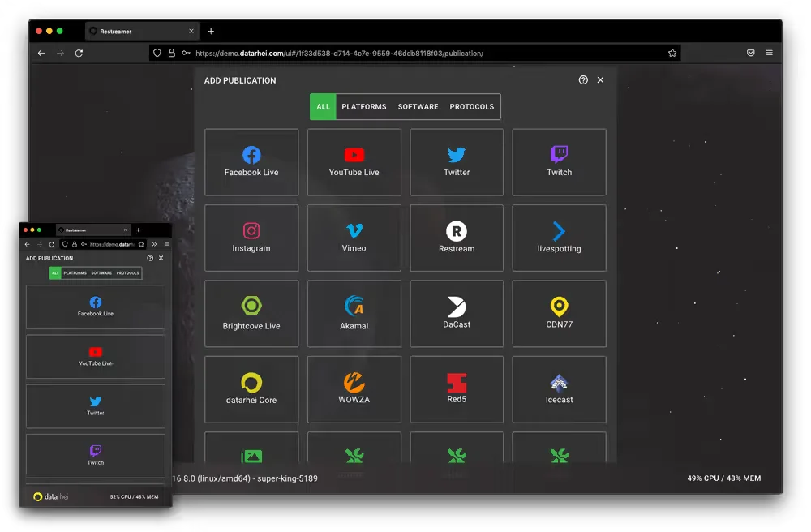The image size is (811, 532).
Task: Click the URL address bar in large browser
Action: (414, 54)
